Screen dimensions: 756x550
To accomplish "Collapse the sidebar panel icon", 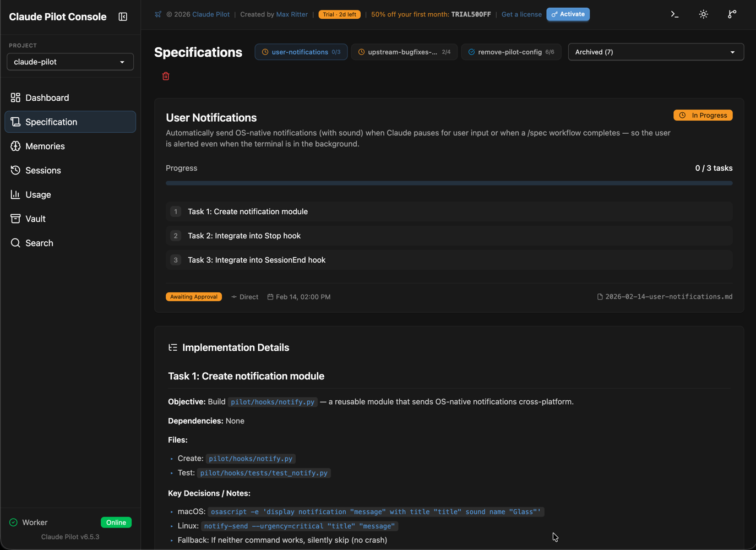I will pos(123,17).
